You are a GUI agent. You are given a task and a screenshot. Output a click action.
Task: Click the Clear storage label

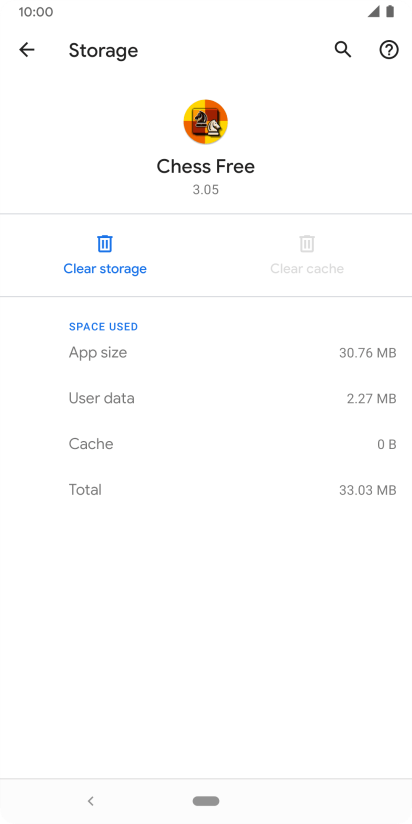(x=105, y=269)
